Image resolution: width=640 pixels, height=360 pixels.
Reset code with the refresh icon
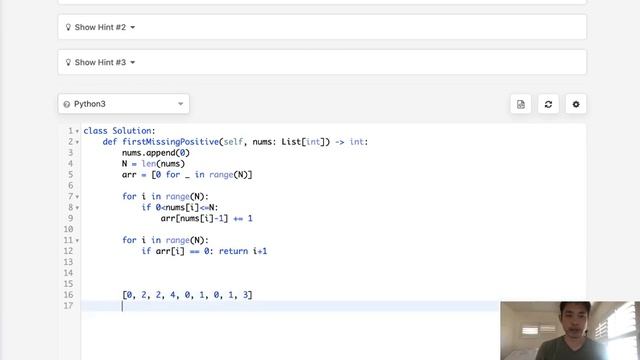coord(548,104)
